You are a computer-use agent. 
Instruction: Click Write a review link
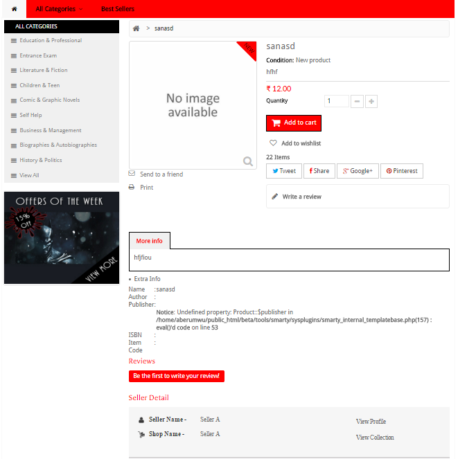coord(302,197)
